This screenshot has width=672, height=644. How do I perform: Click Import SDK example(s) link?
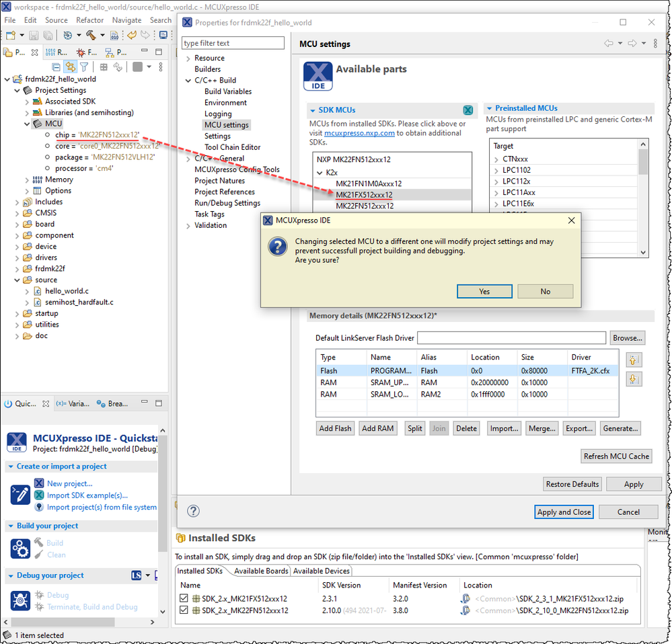point(87,495)
